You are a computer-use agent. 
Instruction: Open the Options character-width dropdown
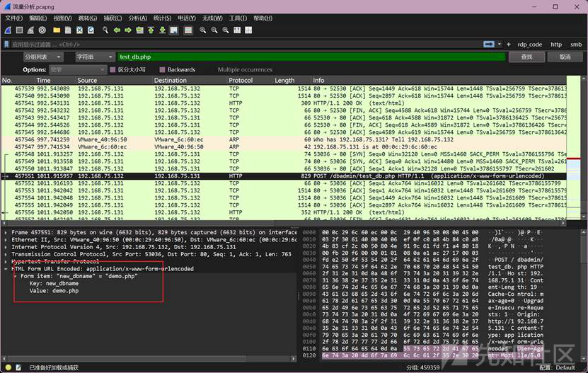click(x=78, y=69)
